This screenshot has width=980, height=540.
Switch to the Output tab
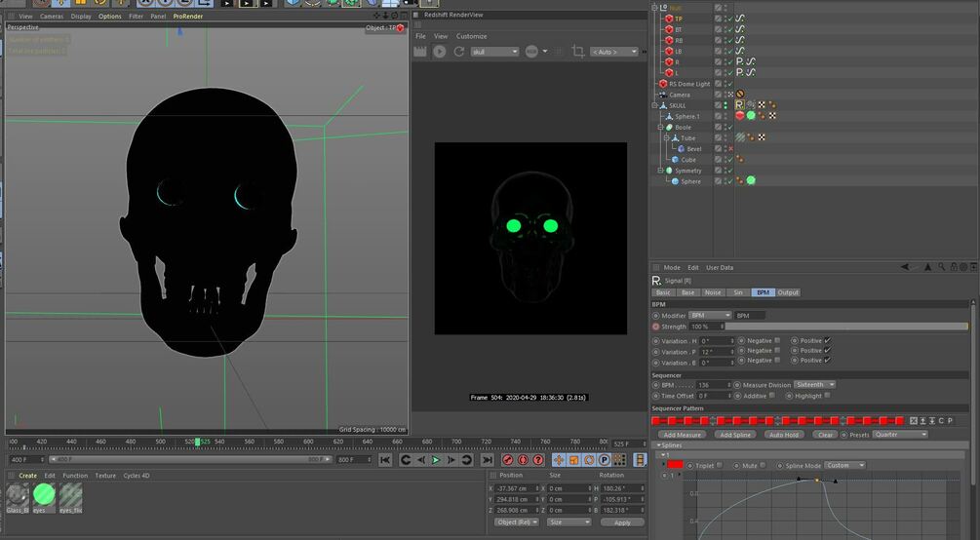pyautogui.click(x=788, y=292)
